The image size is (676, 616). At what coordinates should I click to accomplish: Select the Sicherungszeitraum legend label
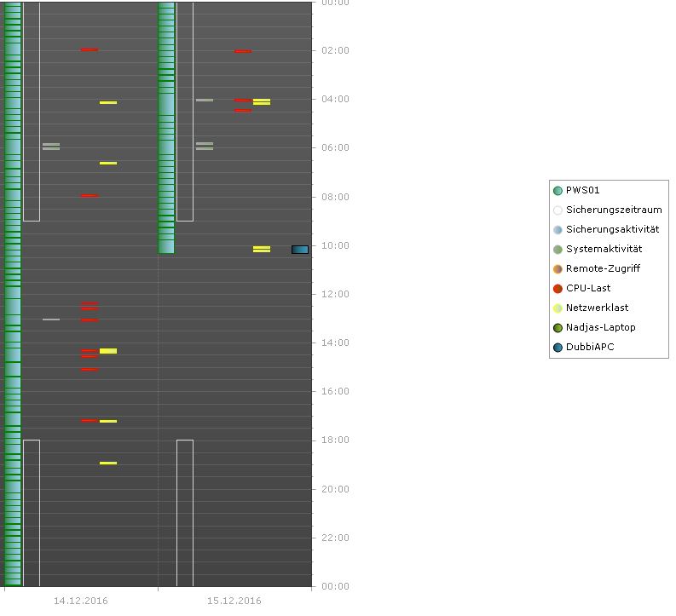(x=614, y=210)
